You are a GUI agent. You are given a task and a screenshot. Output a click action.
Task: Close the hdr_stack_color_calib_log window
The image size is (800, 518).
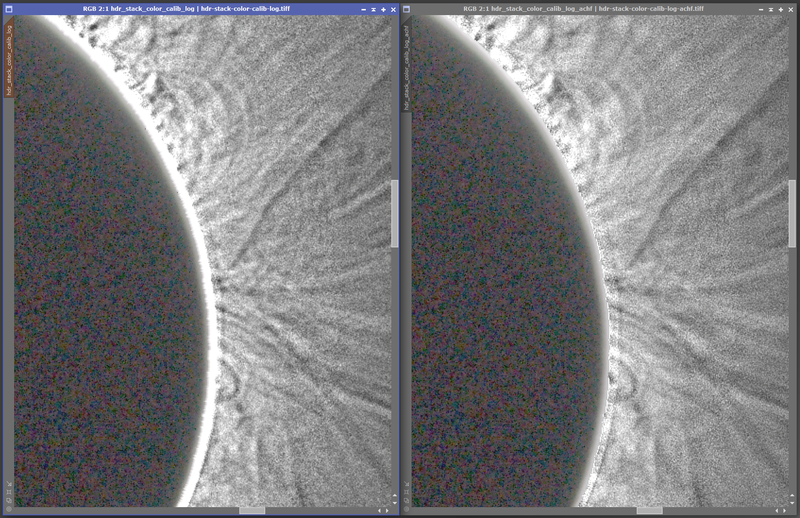pos(393,9)
